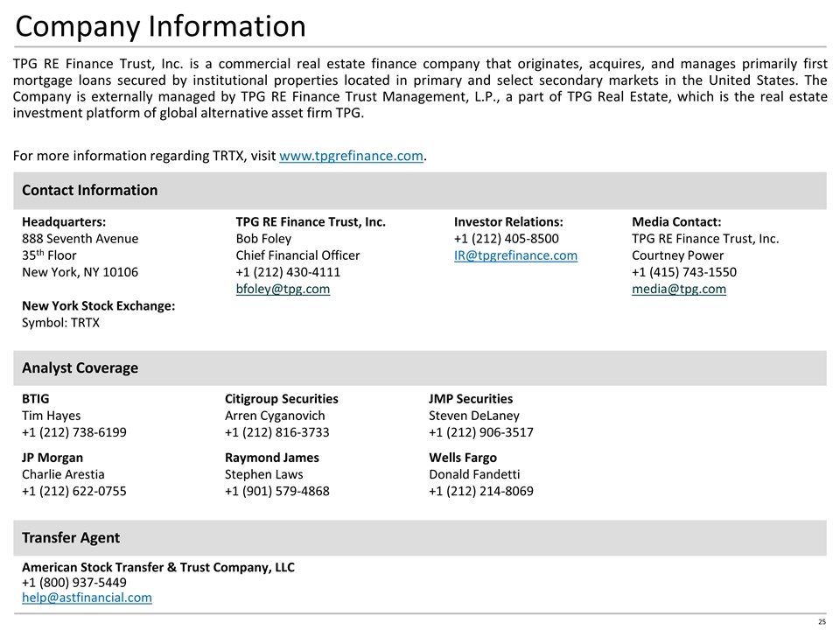Click the Citigroup Securities firm name
The image size is (840, 630).
281,399
